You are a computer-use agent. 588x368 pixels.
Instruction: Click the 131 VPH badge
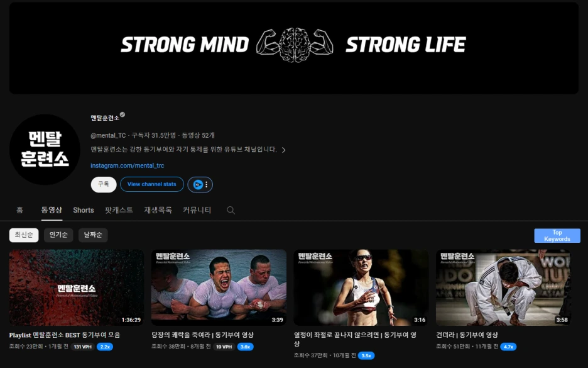pos(82,347)
